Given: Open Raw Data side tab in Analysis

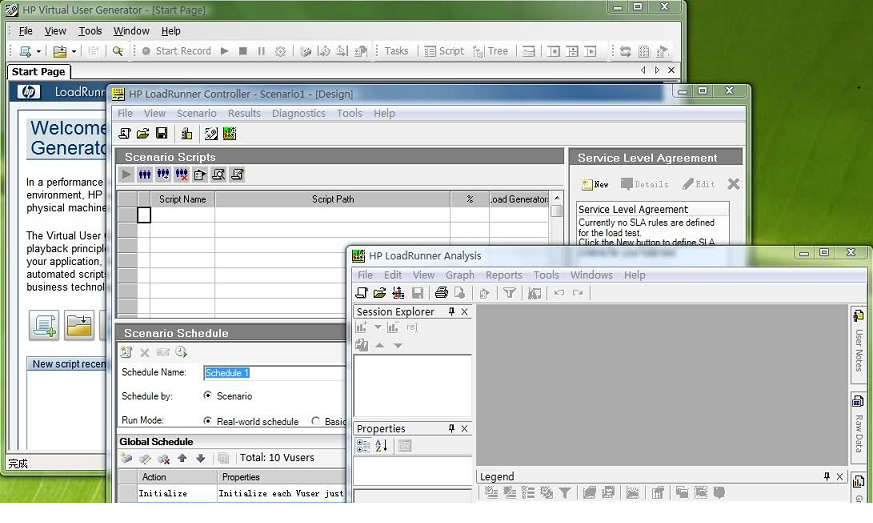Looking at the screenshot, I should (x=858, y=426).
